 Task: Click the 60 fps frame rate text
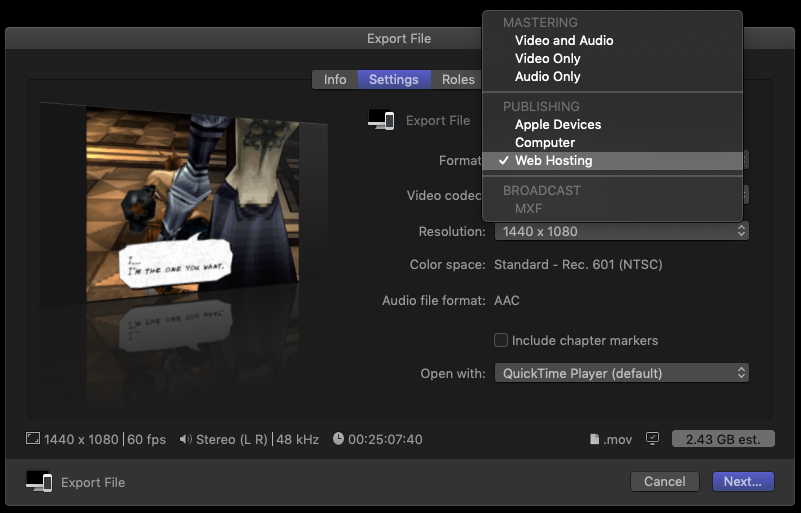pos(147,439)
